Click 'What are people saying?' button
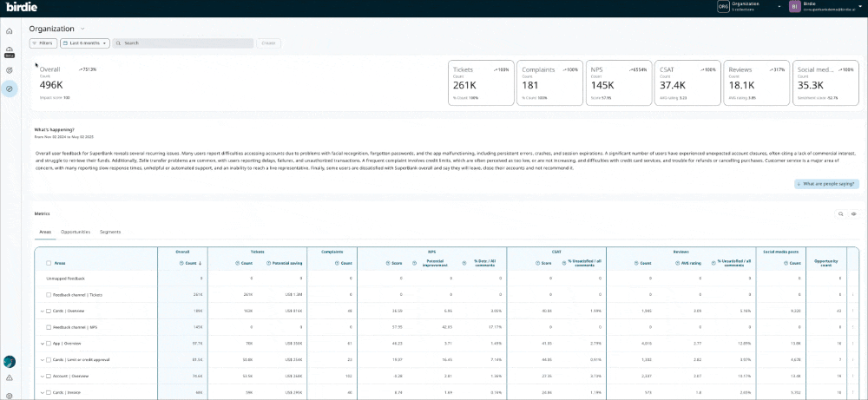 click(826, 184)
